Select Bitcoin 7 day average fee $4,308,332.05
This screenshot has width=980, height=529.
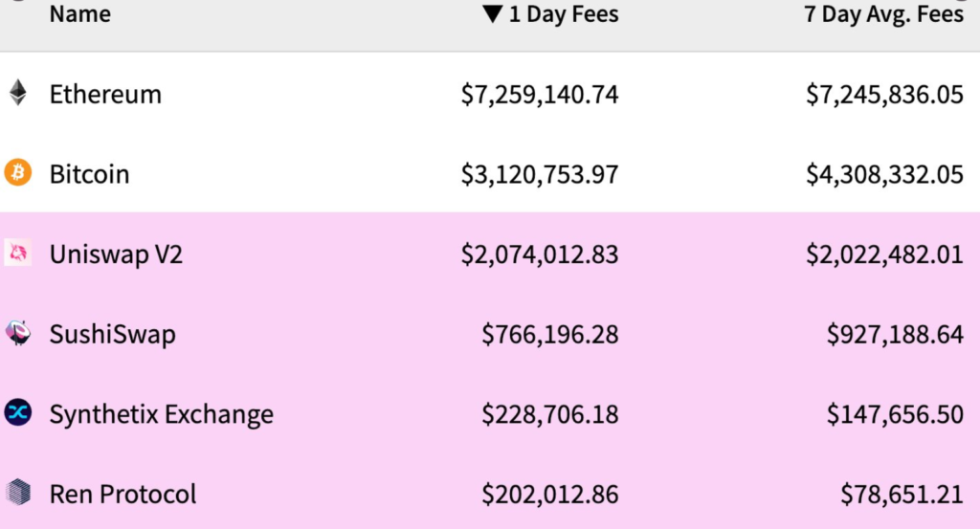tap(884, 174)
